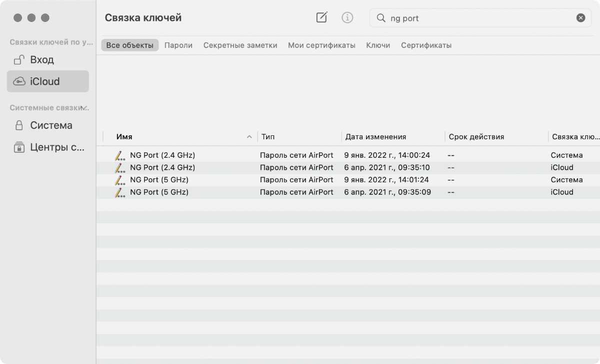The height and width of the screenshot is (364, 600).
Task: Click the pencil icon of the first NG Port (2.4 GHz) row
Action: click(x=119, y=155)
